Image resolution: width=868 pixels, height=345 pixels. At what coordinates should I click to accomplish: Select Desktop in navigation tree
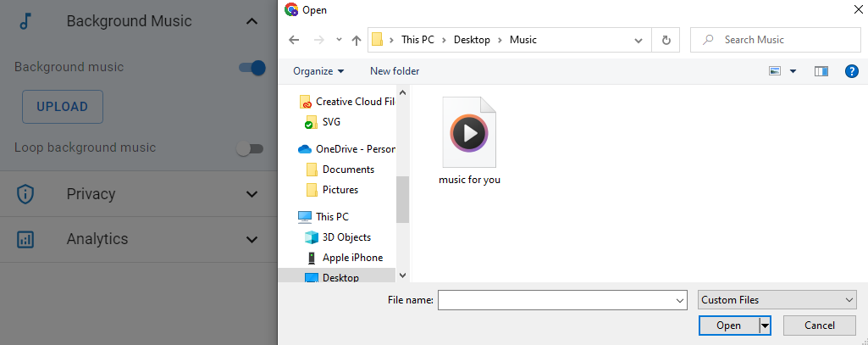pyautogui.click(x=340, y=278)
